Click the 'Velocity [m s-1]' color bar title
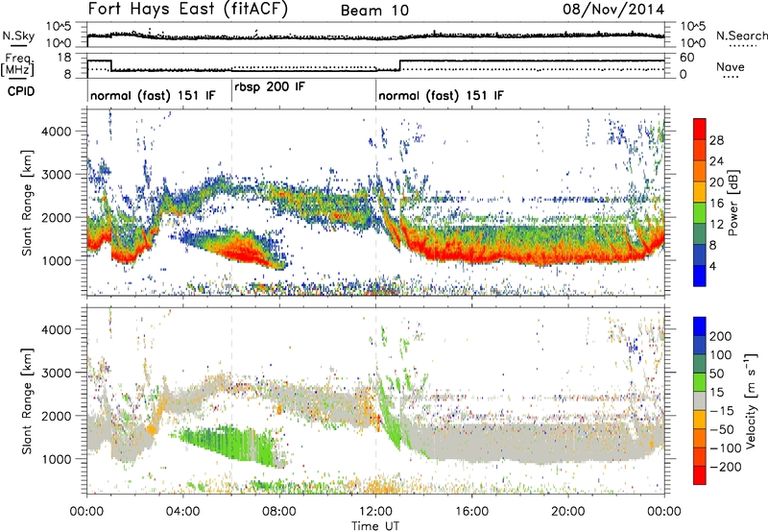This screenshot has height=532, width=768. pos(752,400)
